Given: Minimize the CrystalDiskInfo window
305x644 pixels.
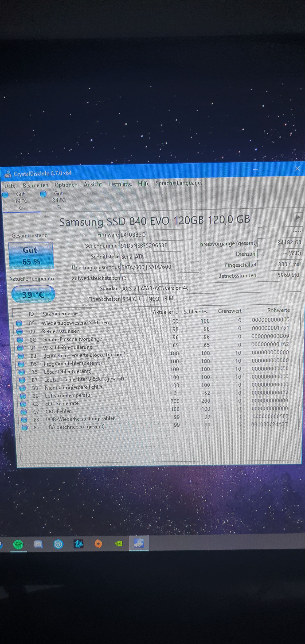Looking at the screenshot, I should pos(255,169).
